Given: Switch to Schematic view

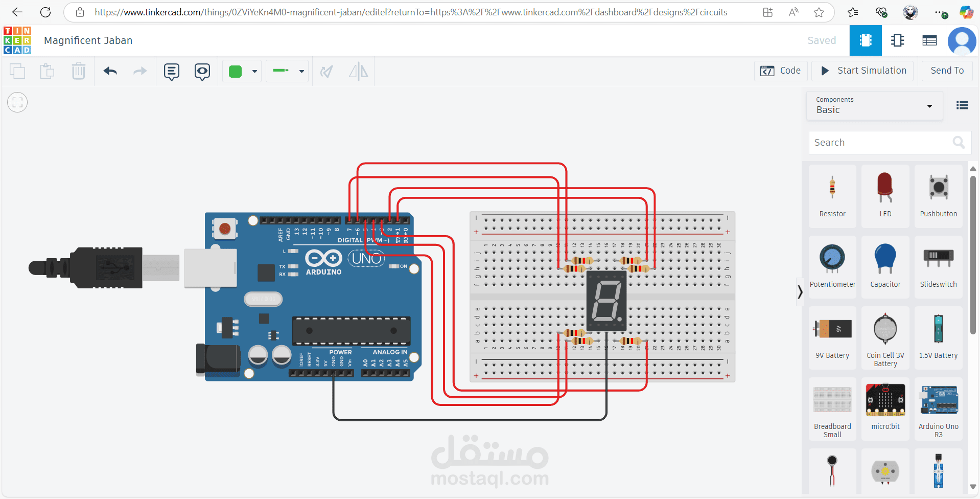Looking at the screenshot, I should coord(898,40).
